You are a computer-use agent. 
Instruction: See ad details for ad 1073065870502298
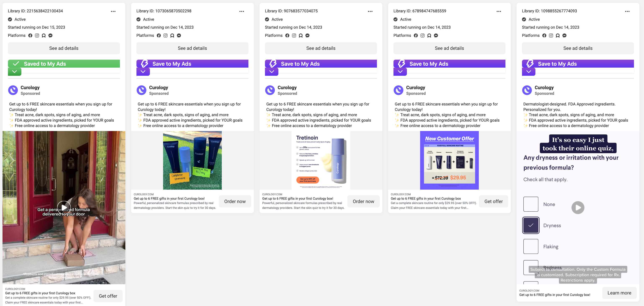pos(192,48)
